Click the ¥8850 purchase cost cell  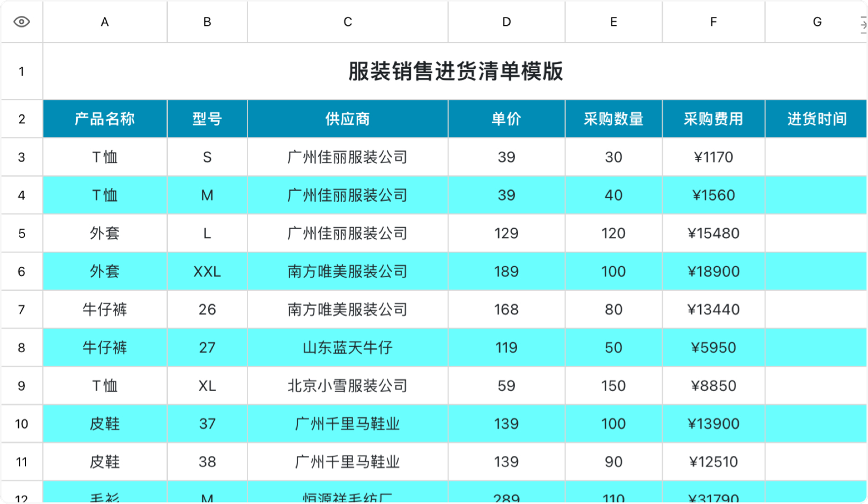pyautogui.click(x=713, y=386)
